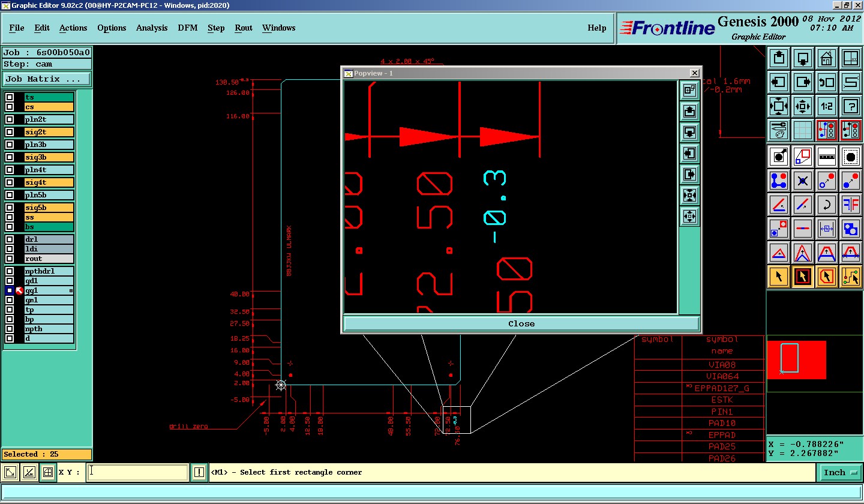Viewport: 864px width, 504px height.
Task: Click the Selected : 25 status label
Action: [x=47, y=454]
